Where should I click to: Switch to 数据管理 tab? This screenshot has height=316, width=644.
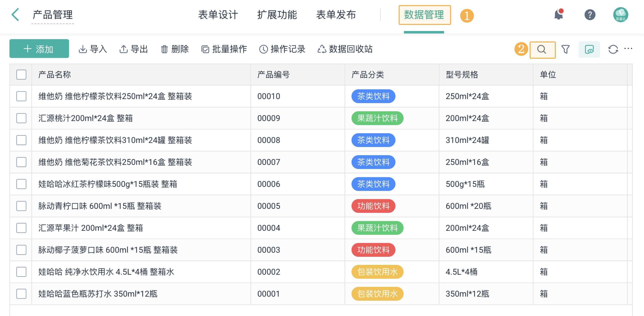coord(424,15)
